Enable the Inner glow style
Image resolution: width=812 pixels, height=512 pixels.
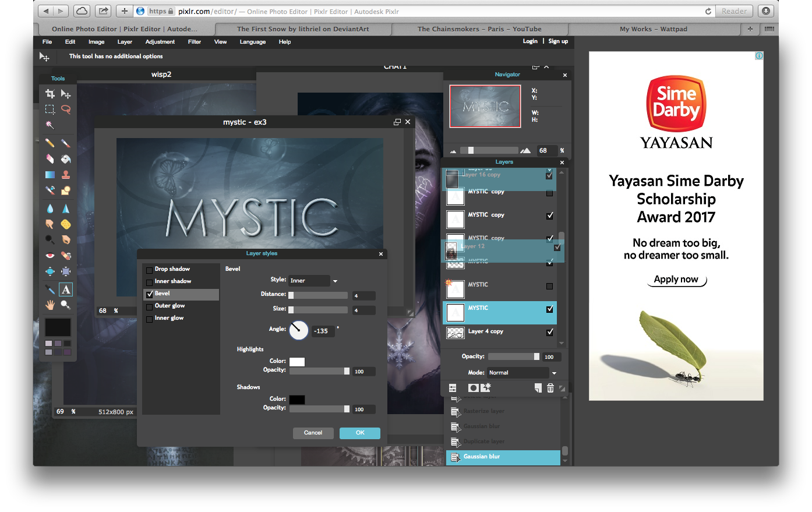tap(150, 319)
